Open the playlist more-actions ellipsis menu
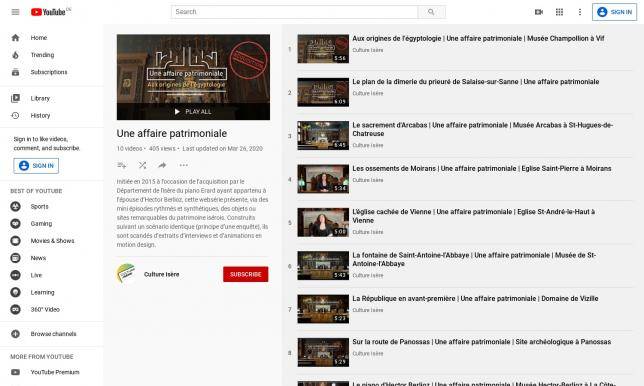 point(184,165)
